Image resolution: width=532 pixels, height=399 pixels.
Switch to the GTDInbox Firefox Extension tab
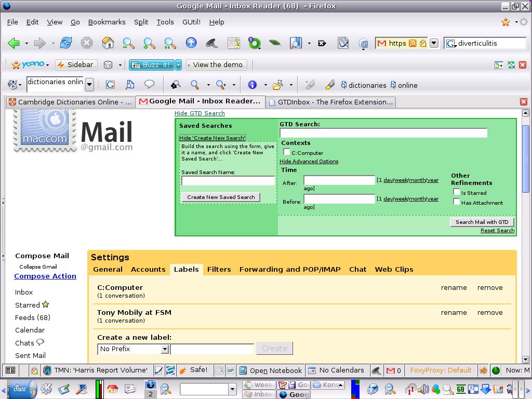[x=331, y=102]
